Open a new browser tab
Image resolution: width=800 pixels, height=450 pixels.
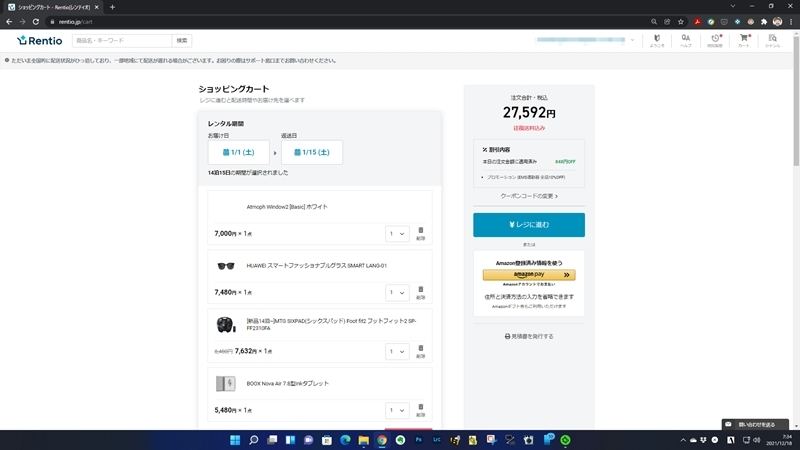click(112, 7)
